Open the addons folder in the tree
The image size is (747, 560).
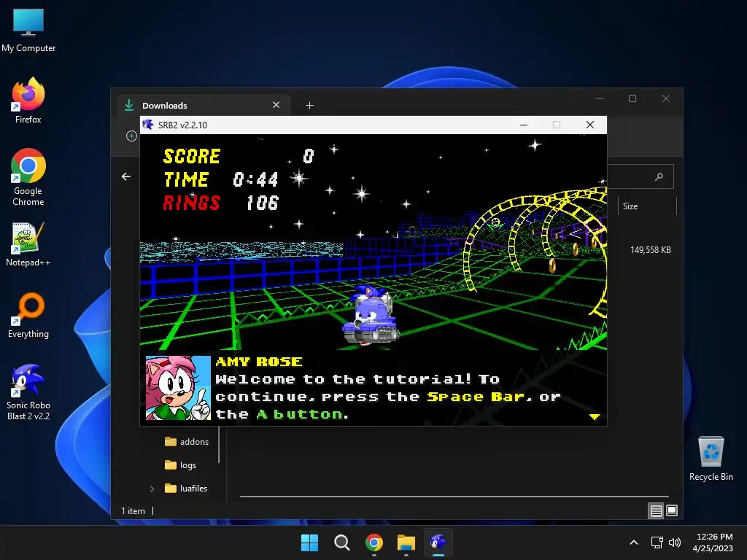point(187,442)
